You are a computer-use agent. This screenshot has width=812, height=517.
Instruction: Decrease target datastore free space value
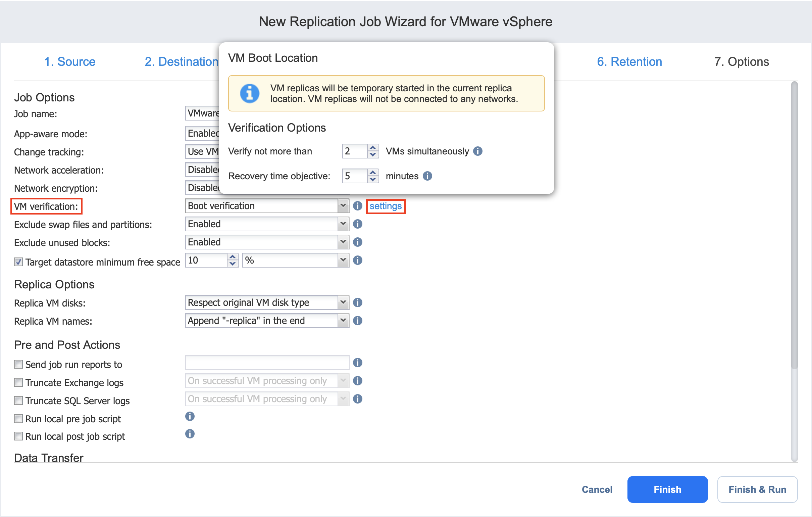[x=232, y=264]
